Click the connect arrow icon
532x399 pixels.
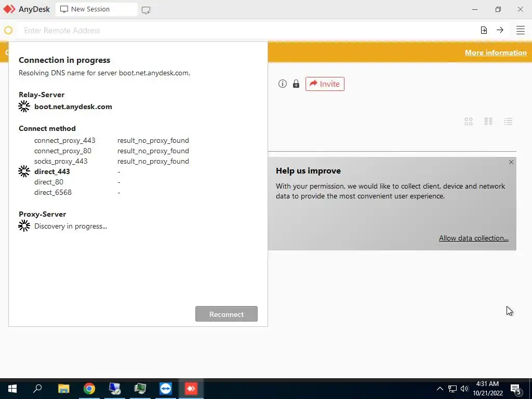[x=500, y=30]
